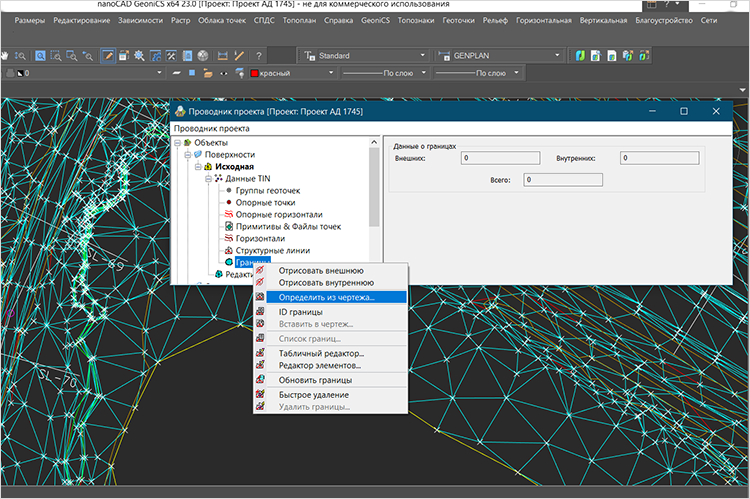Select Табличный редактор in context menu
This screenshot has height=499, width=750.
pyautogui.click(x=320, y=353)
